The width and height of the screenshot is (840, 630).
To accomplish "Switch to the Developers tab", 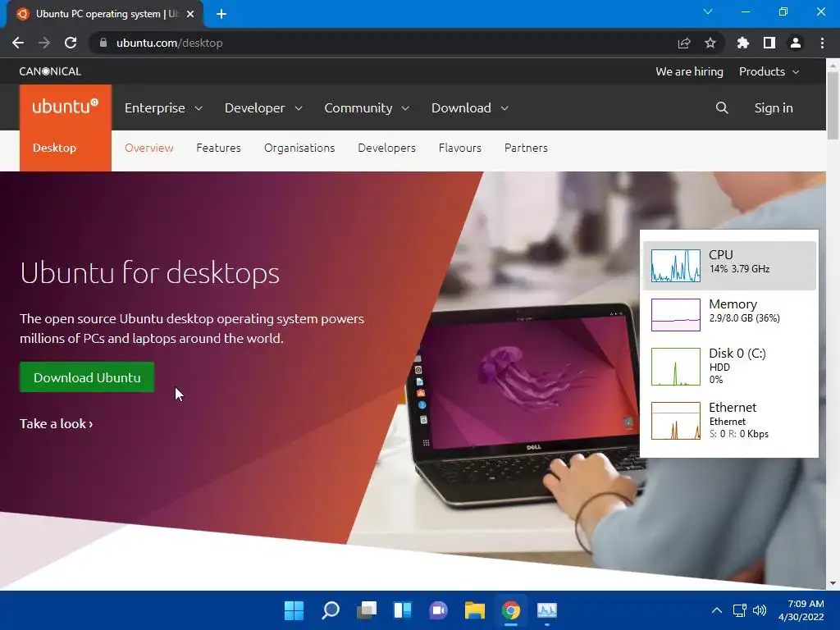I will click(387, 148).
